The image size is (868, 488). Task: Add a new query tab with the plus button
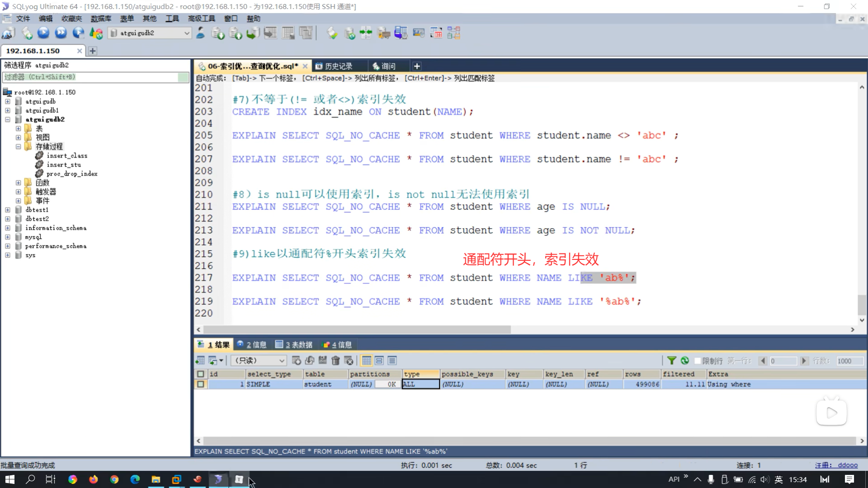416,66
